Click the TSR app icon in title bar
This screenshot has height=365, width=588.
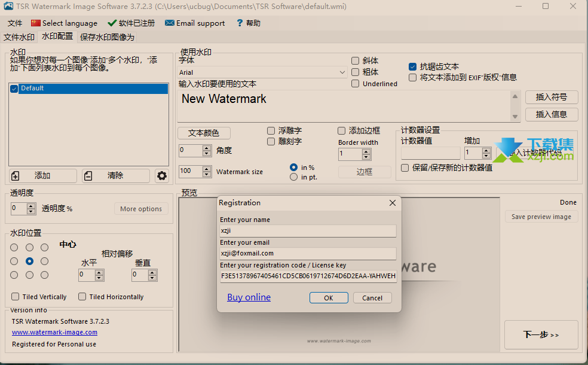point(8,7)
